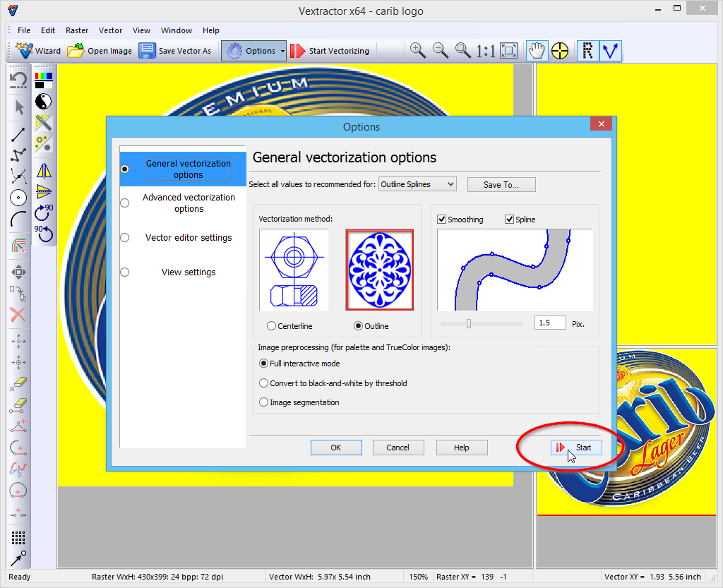The height and width of the screenshot is (588, 723).
Task: Select the Circle drawing tool
Action: (x=18, y=198)
